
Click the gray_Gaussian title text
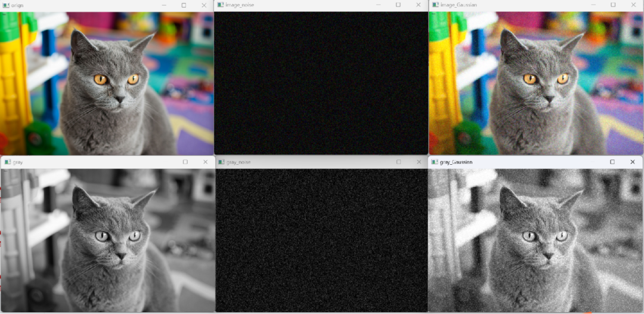pos(456,162)
